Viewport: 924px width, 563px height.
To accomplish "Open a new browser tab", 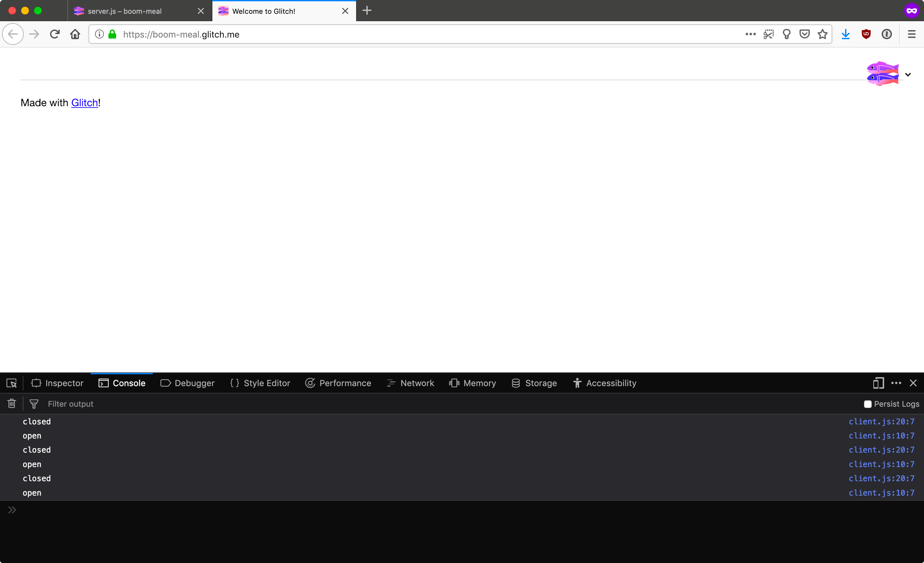I will click(x=367, y=11).
